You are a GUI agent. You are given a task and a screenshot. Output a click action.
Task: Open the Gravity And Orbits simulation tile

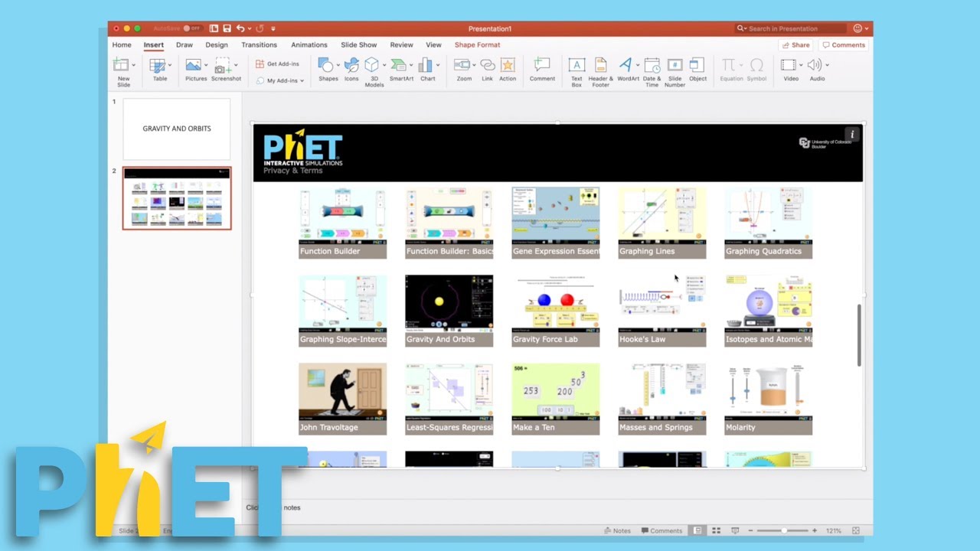449,311
